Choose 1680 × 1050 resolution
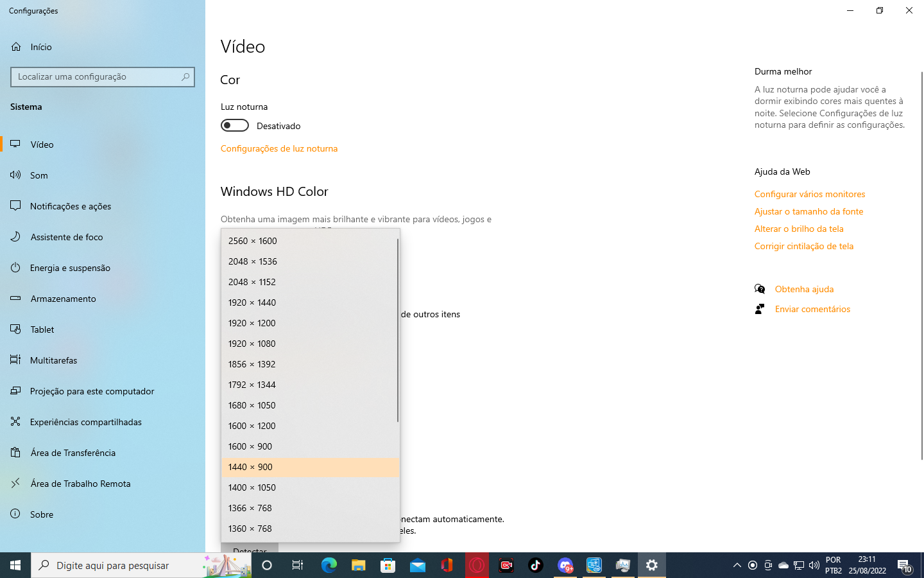The height and width of the screenshot is (578, 924). coord(310,405)
